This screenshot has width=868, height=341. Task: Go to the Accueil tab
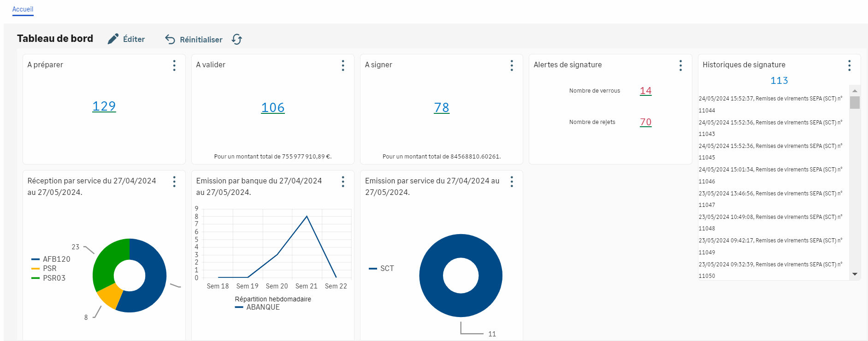(23, 9)
